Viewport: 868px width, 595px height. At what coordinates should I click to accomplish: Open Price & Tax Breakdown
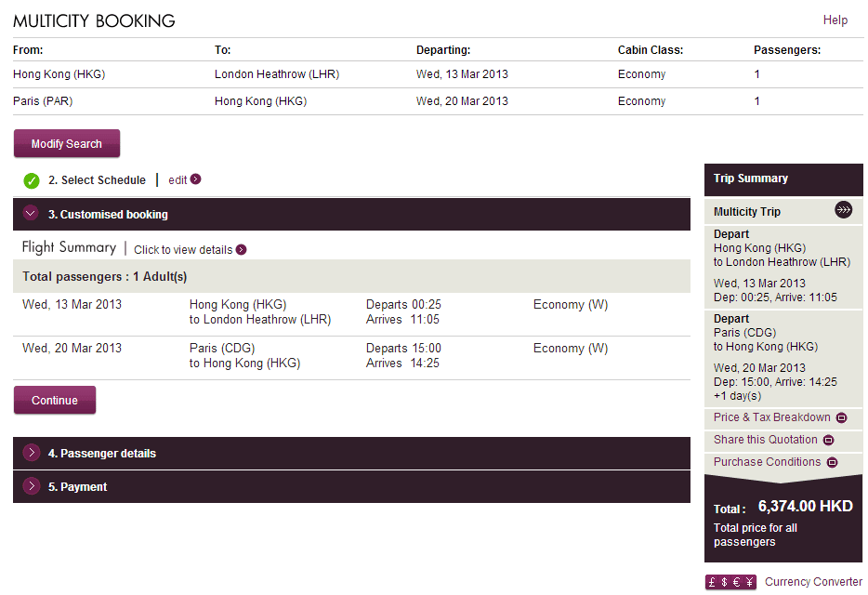pyautogui.click(x=771, y=417)
